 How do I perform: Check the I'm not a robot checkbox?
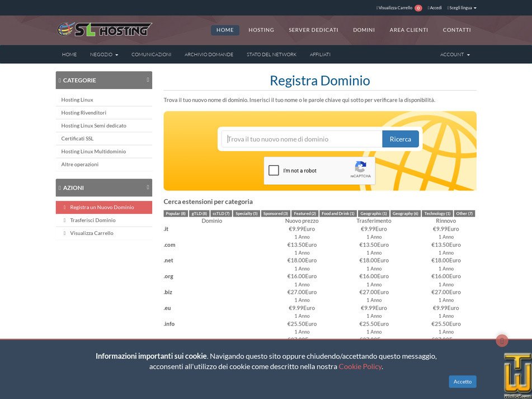point(274,170)
